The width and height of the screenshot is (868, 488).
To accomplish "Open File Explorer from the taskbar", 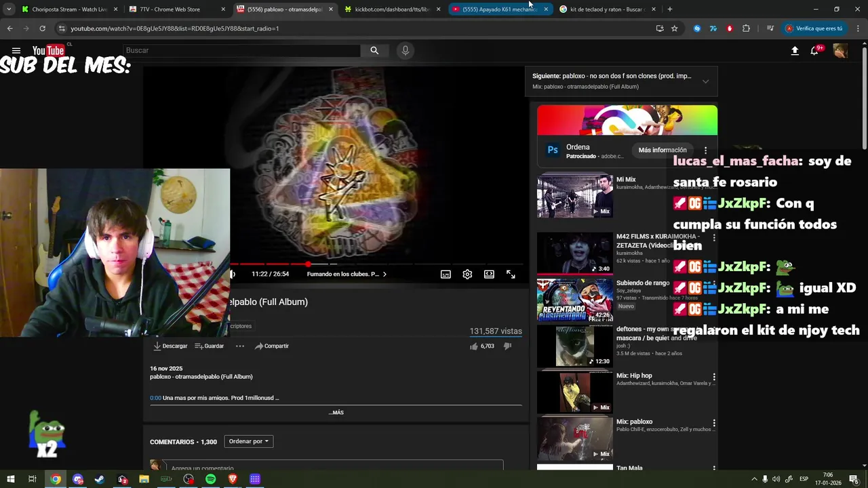I will coord(144,479).
